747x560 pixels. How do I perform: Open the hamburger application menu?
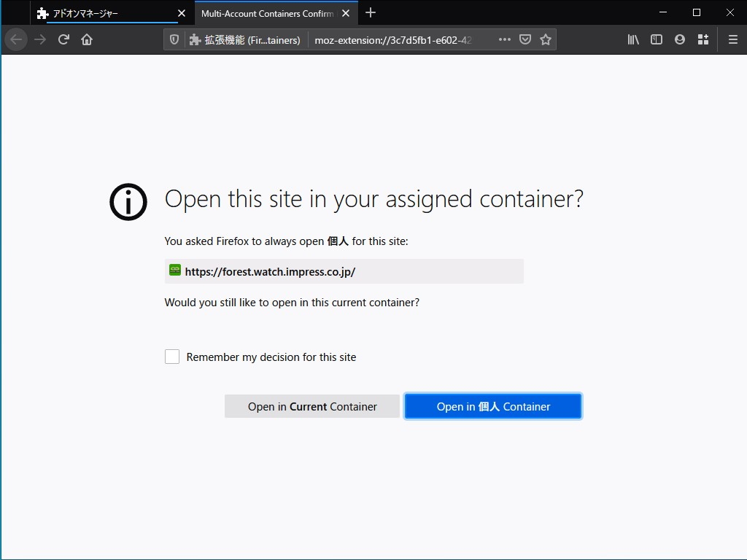[733, 39]
